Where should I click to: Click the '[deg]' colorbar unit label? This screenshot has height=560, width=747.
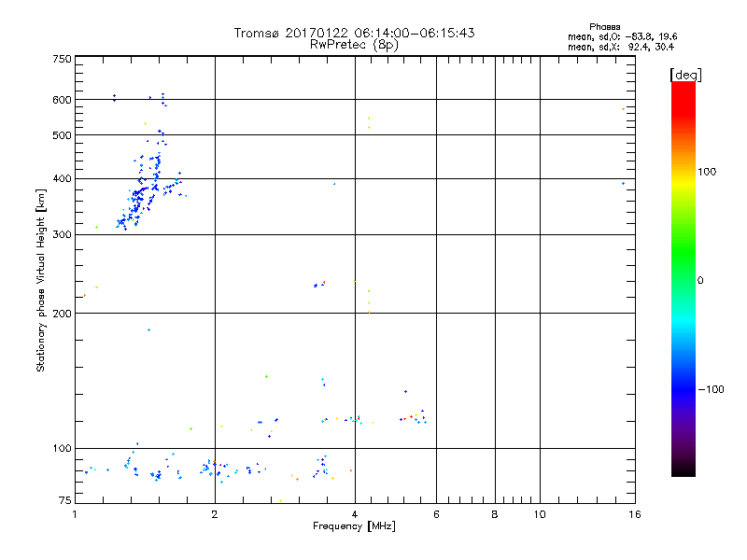click(685, 75)
